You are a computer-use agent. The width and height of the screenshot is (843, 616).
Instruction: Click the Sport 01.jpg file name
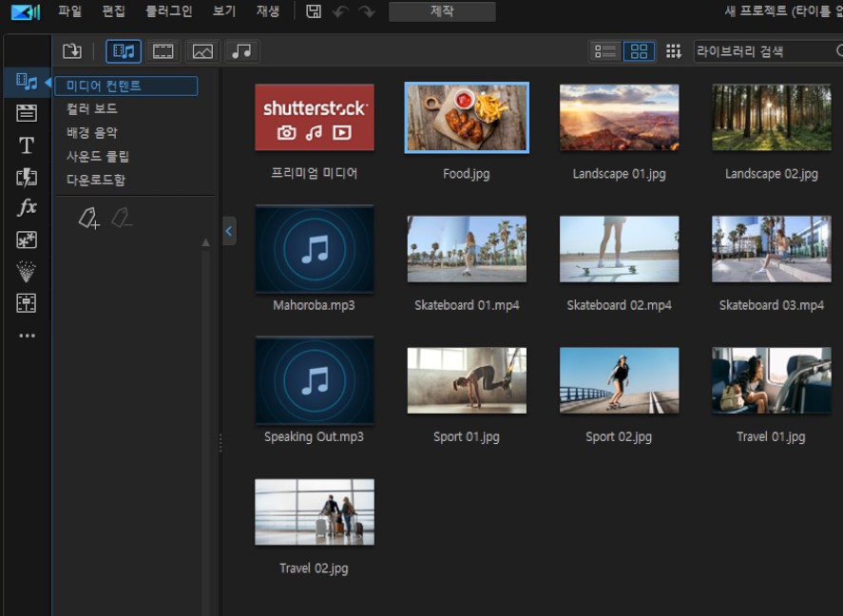pos(467,437)
